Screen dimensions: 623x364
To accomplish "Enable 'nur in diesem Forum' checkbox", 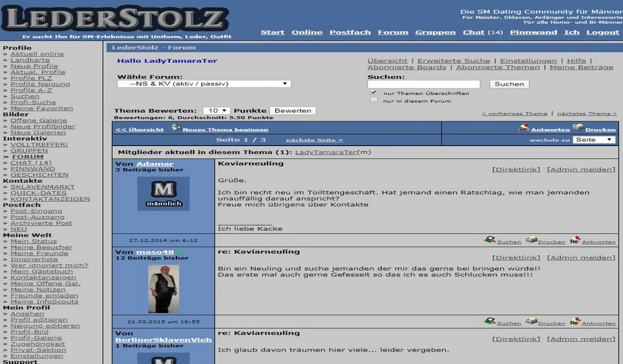I will point(374,101).
